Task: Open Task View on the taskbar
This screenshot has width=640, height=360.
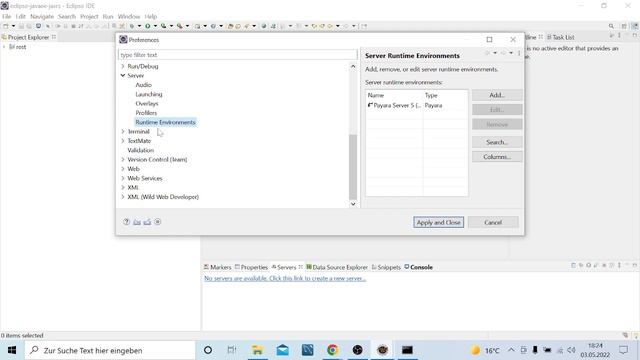Action: pos(232,350)
